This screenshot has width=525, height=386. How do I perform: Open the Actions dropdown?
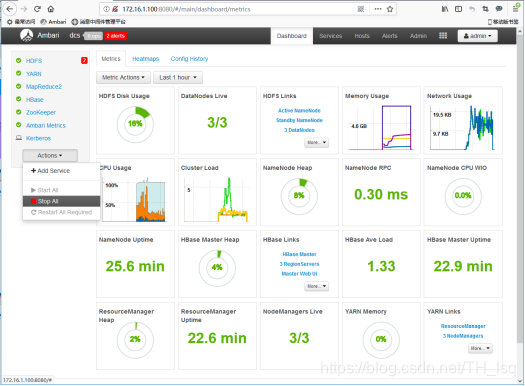[50, 156]
